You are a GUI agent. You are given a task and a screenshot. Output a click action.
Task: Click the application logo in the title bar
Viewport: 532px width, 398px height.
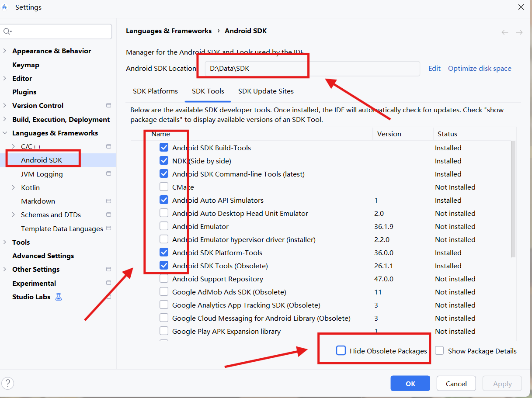click(5, 7)
